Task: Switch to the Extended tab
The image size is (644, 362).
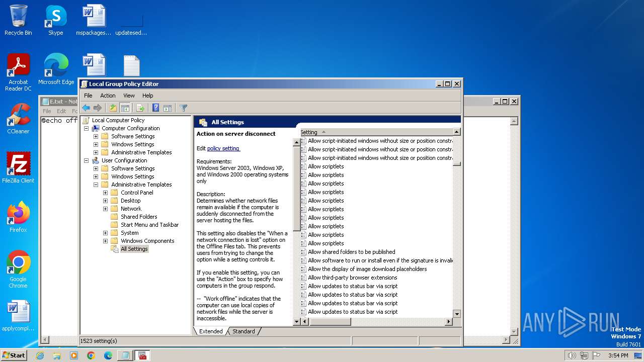Action: 210,331
